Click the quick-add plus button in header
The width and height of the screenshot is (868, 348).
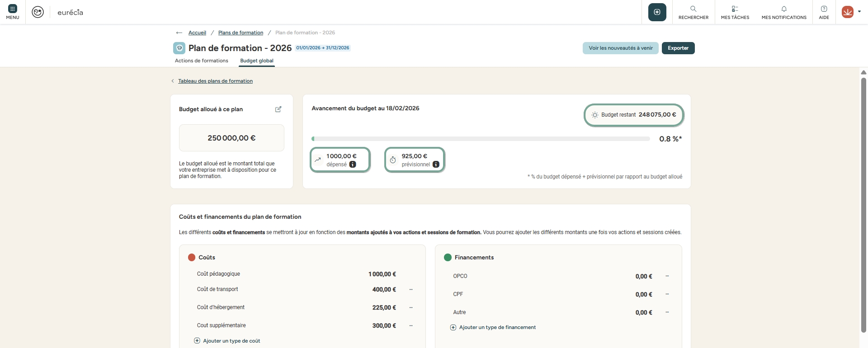657,12
